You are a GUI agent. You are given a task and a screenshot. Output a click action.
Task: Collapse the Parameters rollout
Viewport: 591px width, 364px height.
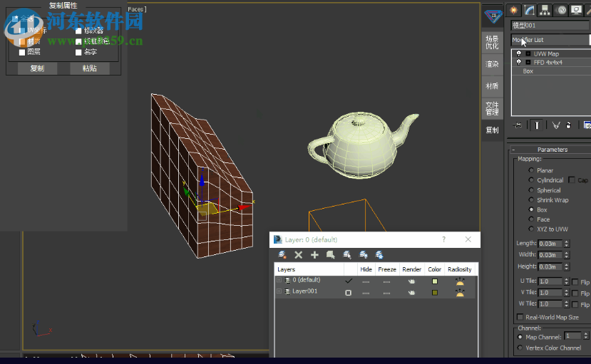tap(552, 150)
